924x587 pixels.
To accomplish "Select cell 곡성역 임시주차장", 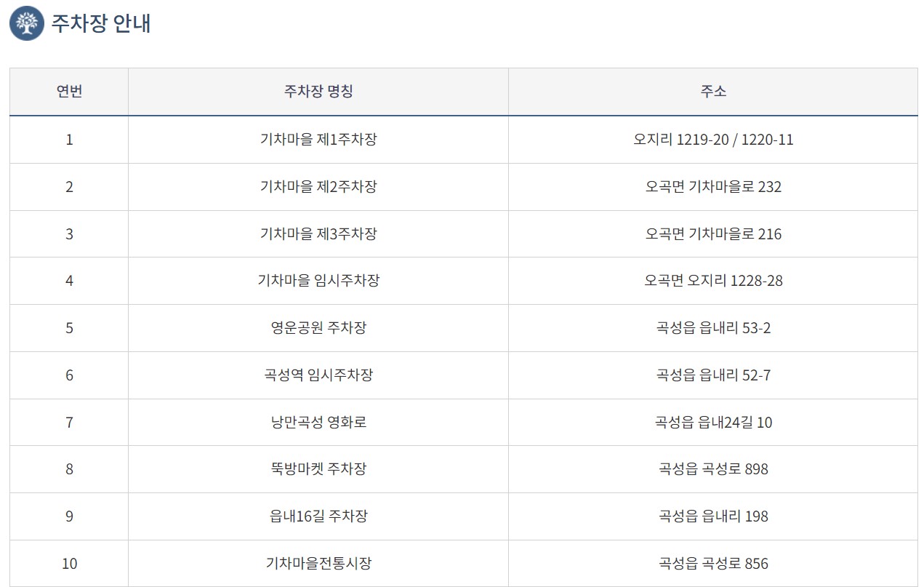I will (x=318, y=375).
